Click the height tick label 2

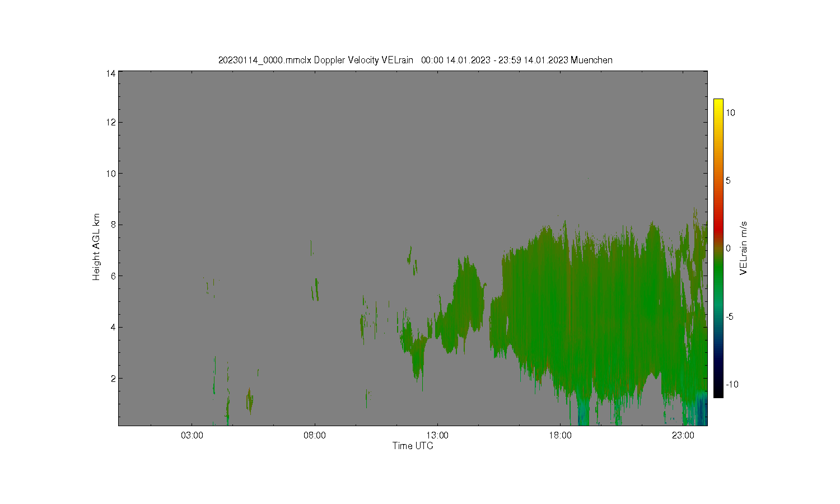113,379
